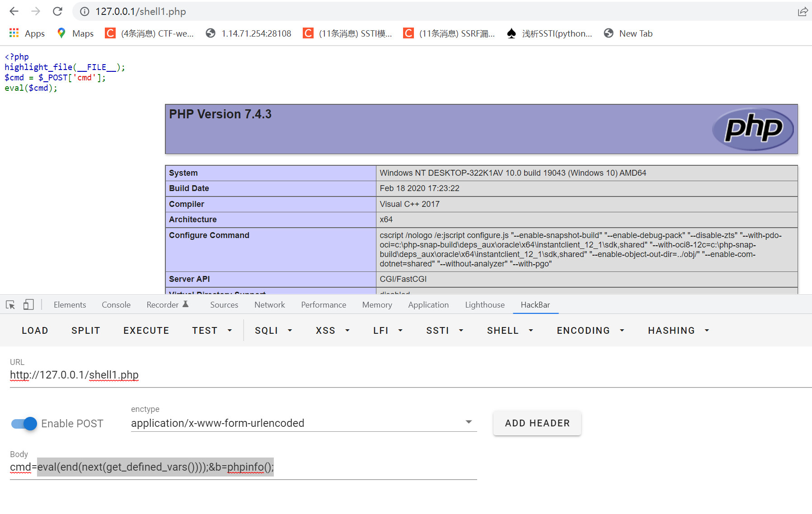Switch to the Memory tab
This screenshot has height=514, width=812.
tap(377, 305)
